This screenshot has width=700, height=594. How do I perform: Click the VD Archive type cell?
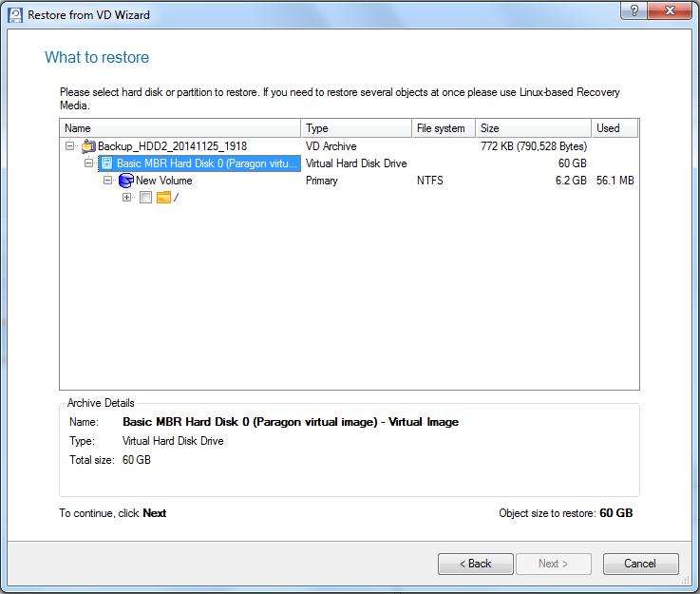(x=331, y=146)
